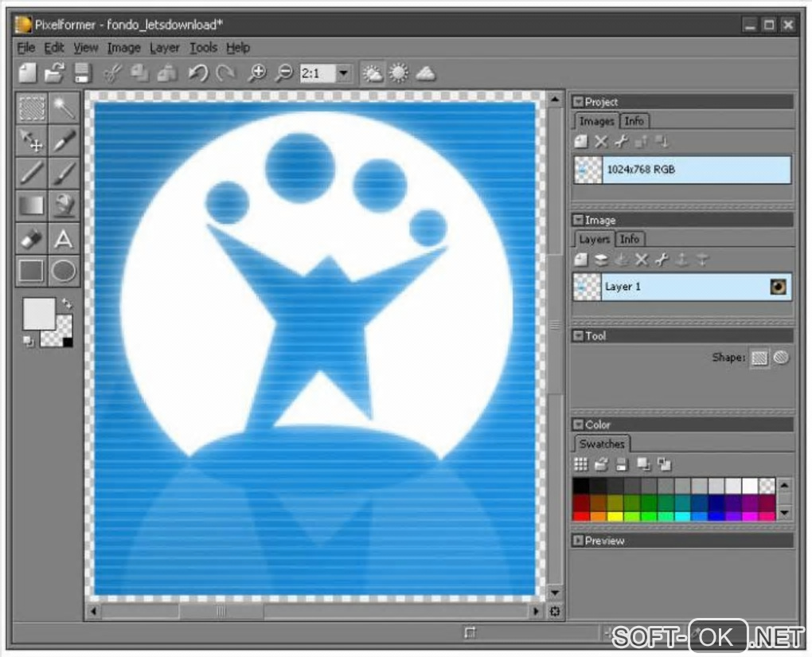Switch to the Layers tab
This screenshot has height=657, width=812.
[594, 240]
